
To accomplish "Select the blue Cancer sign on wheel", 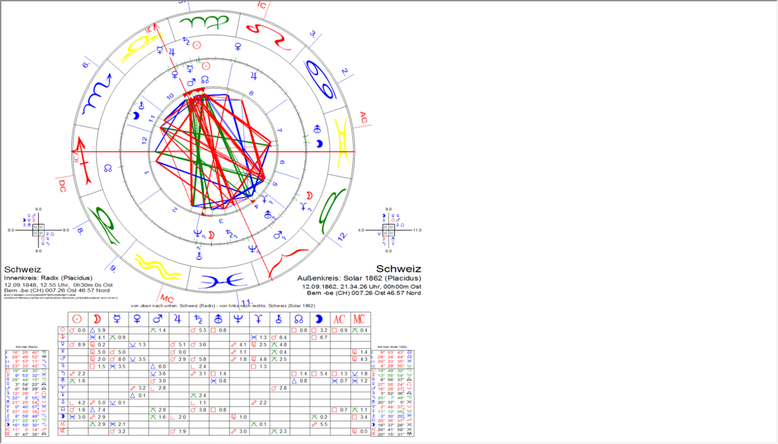I will tap(320, 79).
